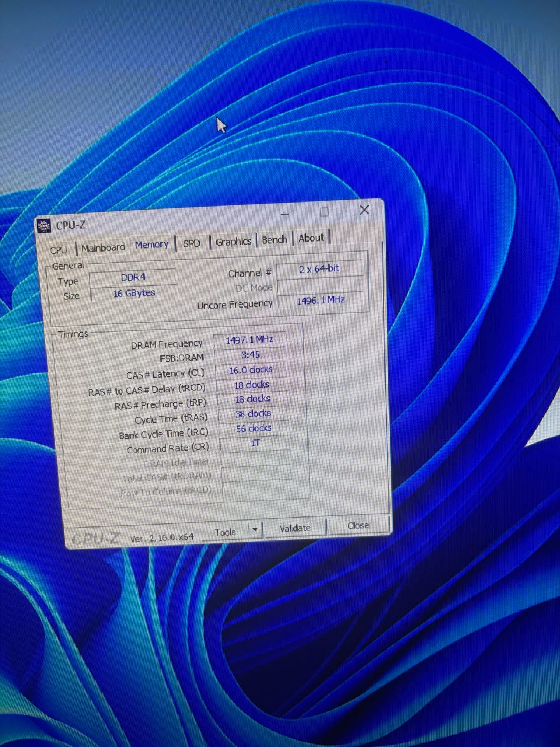
Task: Click the Tools button
Action: coord(225,532)
